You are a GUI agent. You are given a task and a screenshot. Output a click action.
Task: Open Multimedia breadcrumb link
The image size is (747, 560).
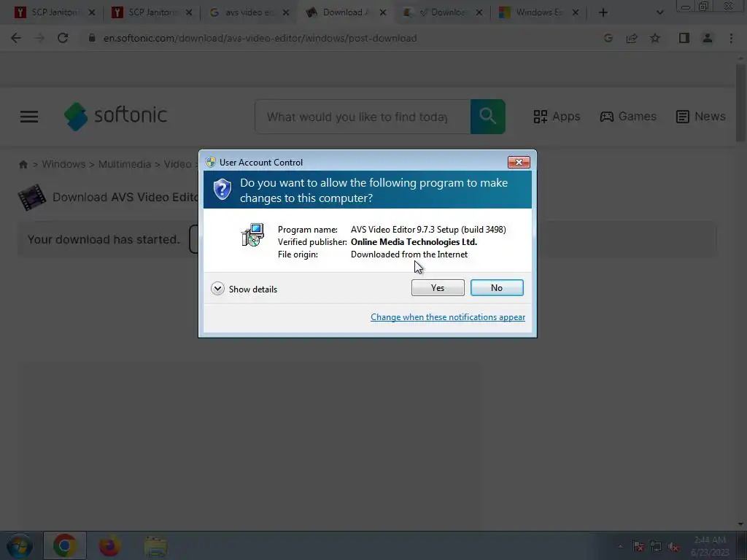(124, 164)
